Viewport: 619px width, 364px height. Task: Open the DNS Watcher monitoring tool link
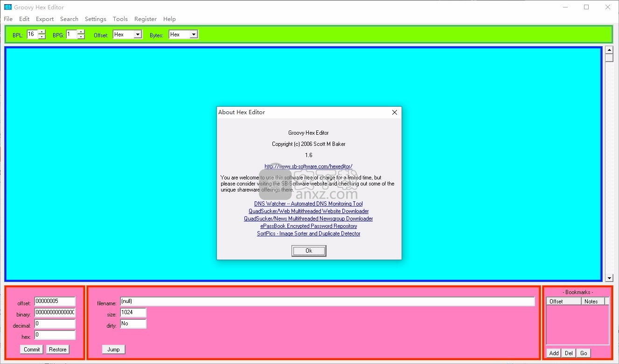(x=308, y=204)
